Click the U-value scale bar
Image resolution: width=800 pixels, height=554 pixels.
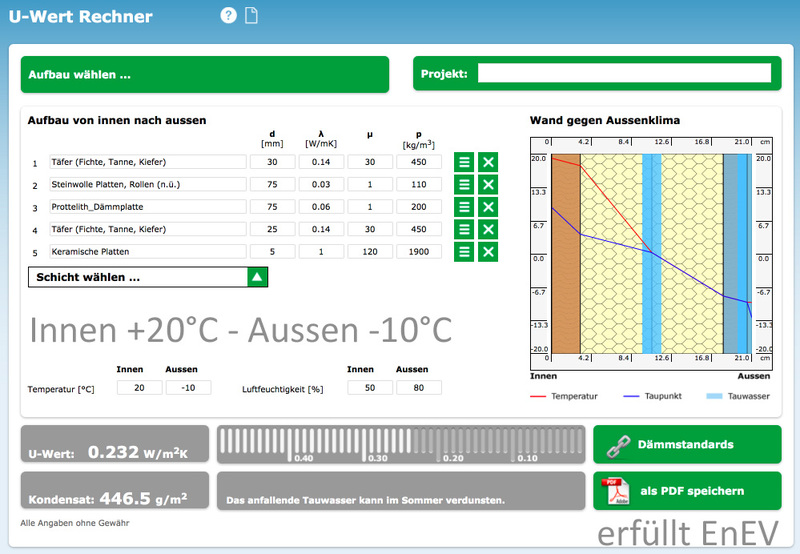pos(401,444)
